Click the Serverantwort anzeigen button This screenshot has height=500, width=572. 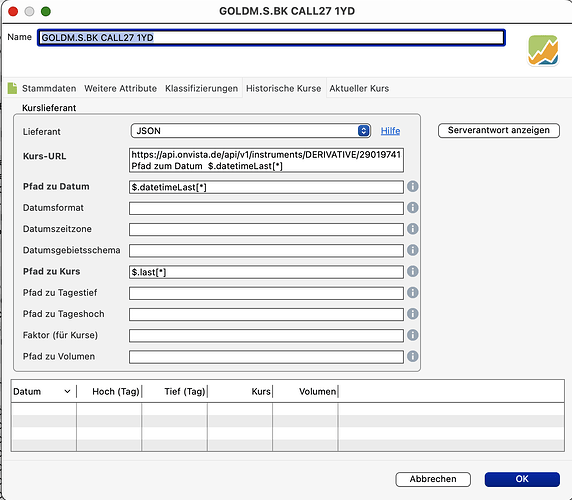pos(499,130)
